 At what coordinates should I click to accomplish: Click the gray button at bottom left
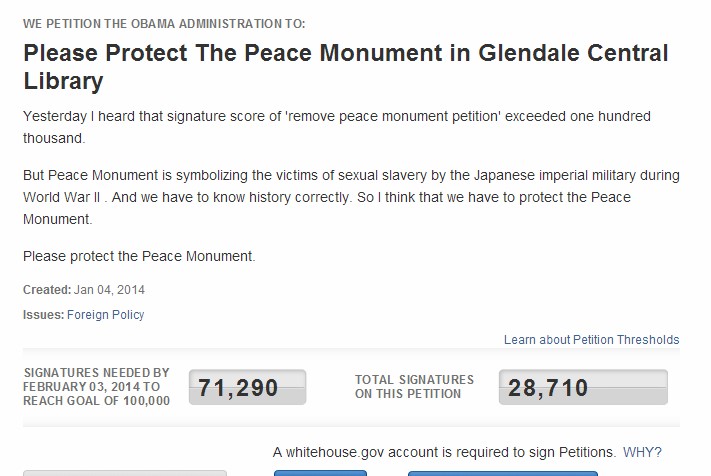click(x=125, y=473)
